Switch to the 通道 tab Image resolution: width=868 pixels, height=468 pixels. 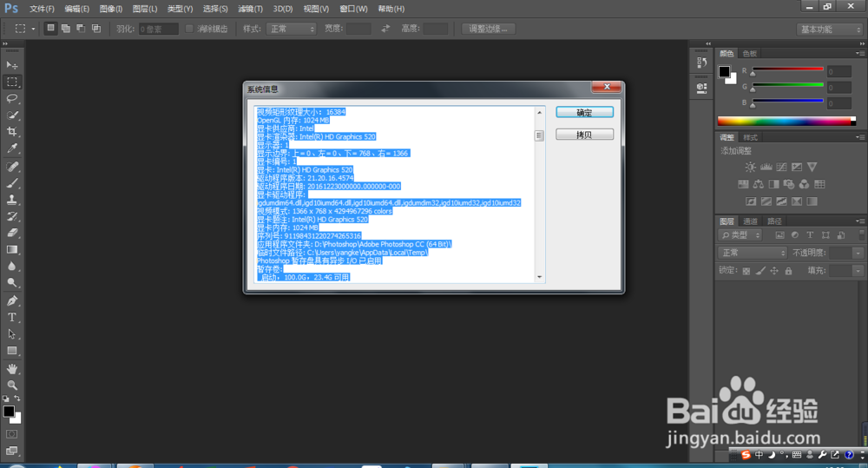(x=750, y=221)
